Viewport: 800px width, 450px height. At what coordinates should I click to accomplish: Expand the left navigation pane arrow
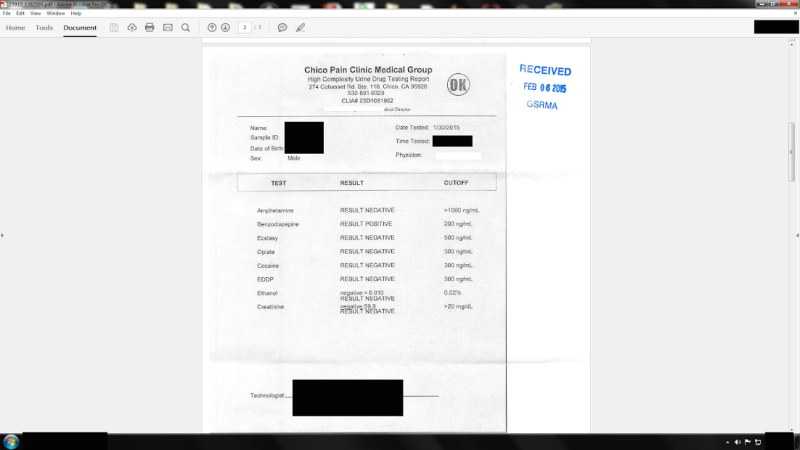click(x=3, y=235)
